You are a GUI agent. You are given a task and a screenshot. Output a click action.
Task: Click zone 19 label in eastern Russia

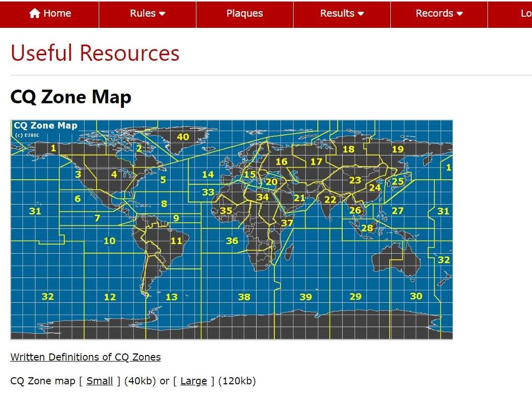click(397, 149)
